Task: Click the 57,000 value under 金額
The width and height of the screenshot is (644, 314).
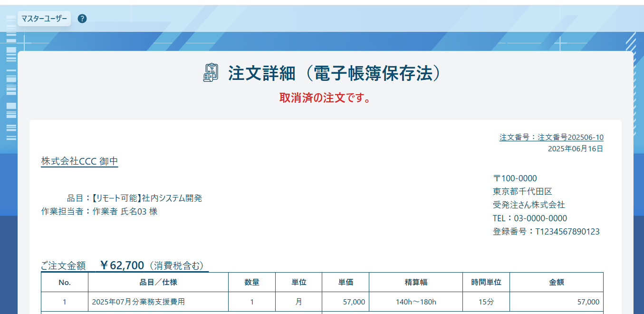Action: [x=557, y=302]
